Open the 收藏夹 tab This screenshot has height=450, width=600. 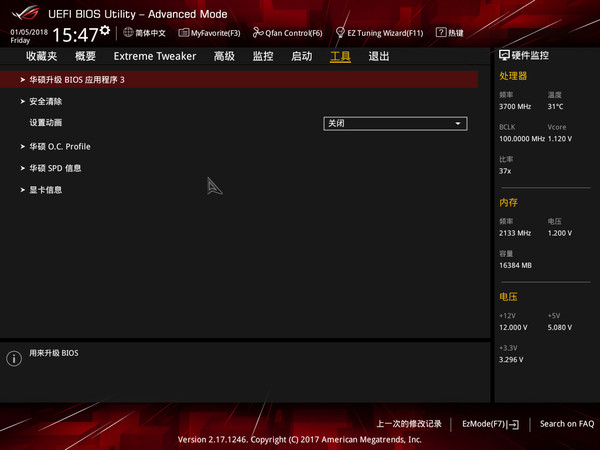point(42,56)
